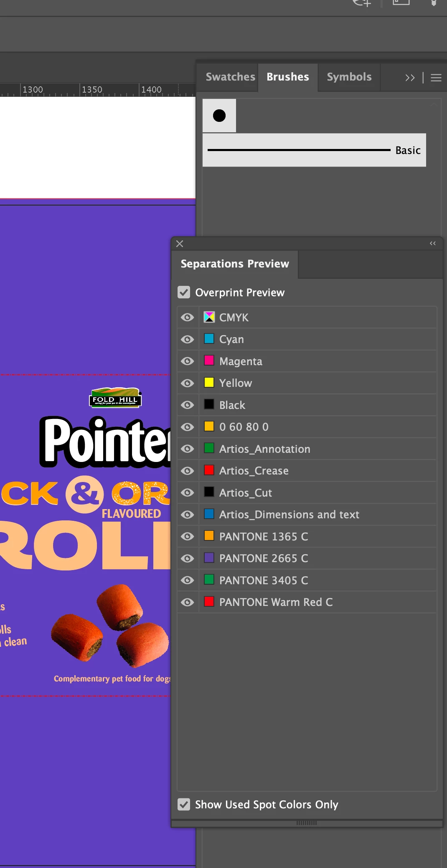The width and height of the screenshot is (447, 868).
Task: Click the Artios_Dimensions blue swatch
Action: pos(209,514)
